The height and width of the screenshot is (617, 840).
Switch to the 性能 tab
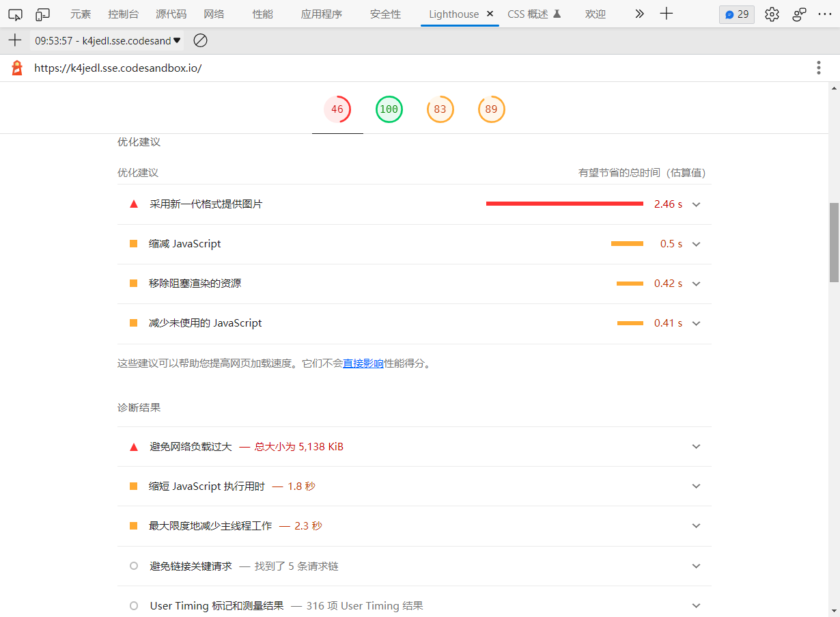click(x=262, y=14)
